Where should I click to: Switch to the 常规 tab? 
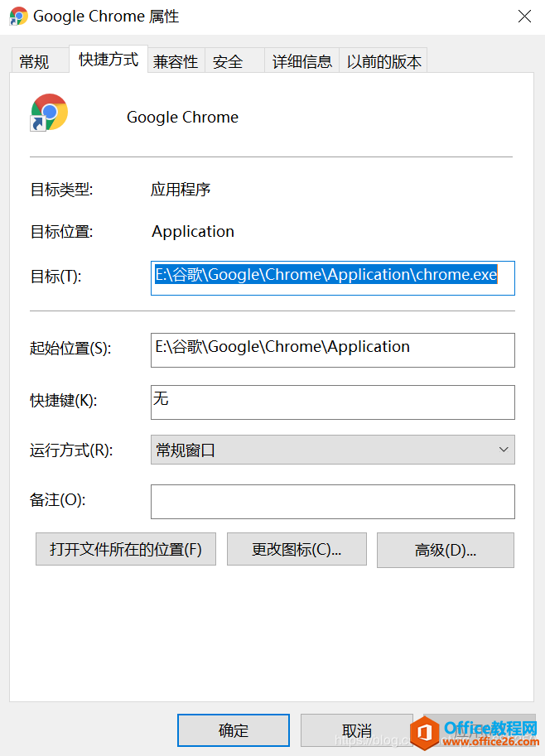click(34, 61)
